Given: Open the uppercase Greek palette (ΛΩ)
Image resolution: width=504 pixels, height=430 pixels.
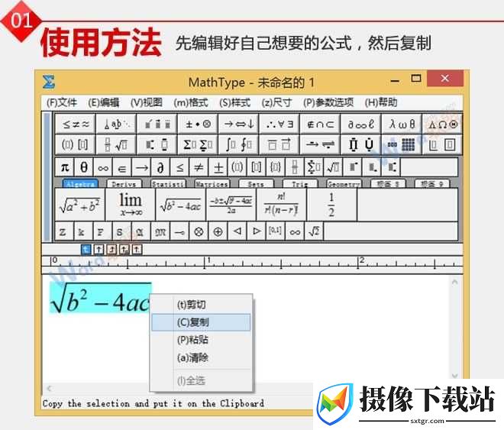Looking at the screenshot, I should 443,124.
